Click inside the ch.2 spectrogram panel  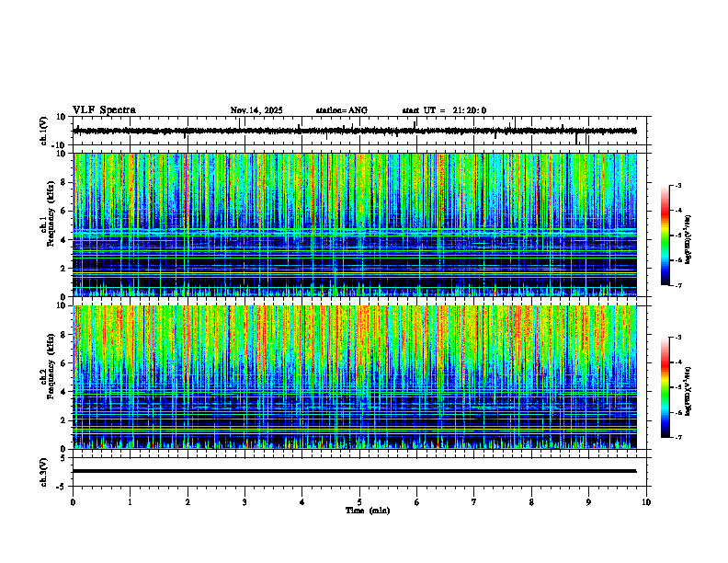tap(354, 377)
